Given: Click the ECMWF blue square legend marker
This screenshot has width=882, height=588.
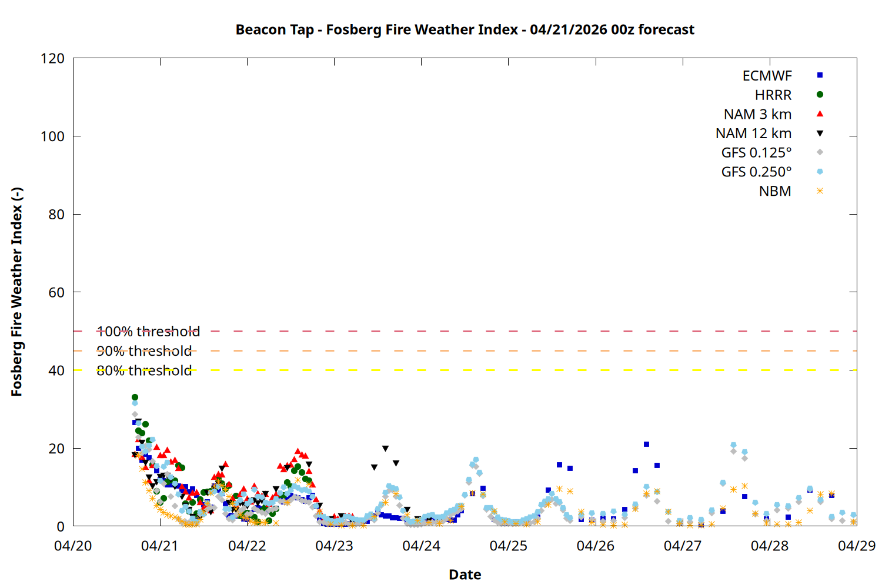Looking at the screenshot, I should click(x=820, y=75).
